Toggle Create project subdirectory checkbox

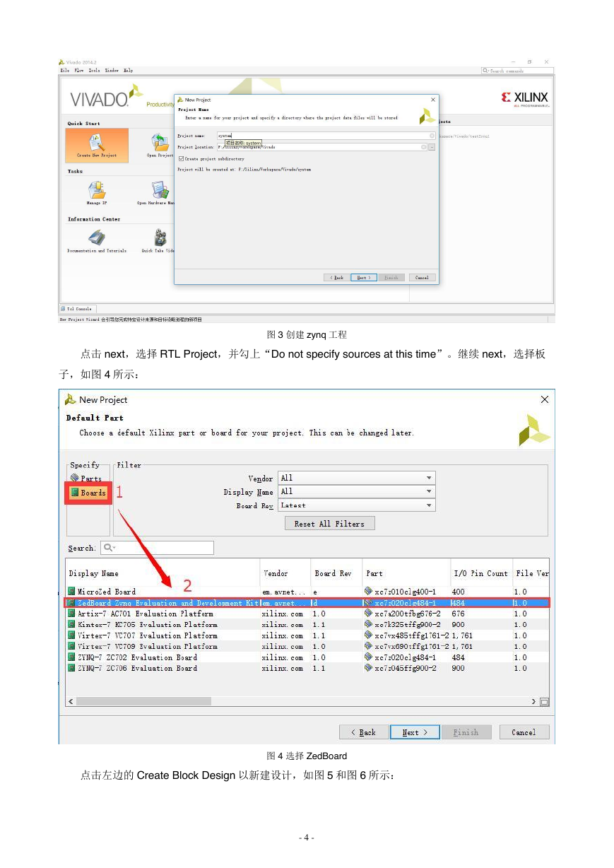tap(181, 159)
